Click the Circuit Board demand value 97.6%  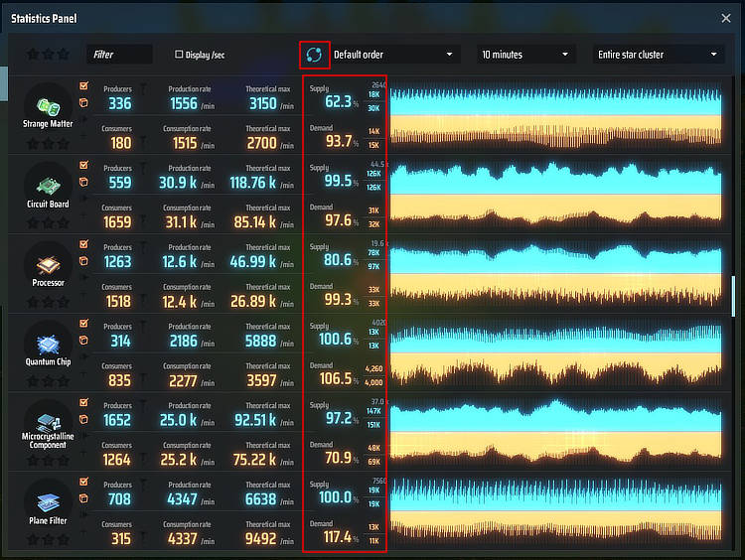341,220
